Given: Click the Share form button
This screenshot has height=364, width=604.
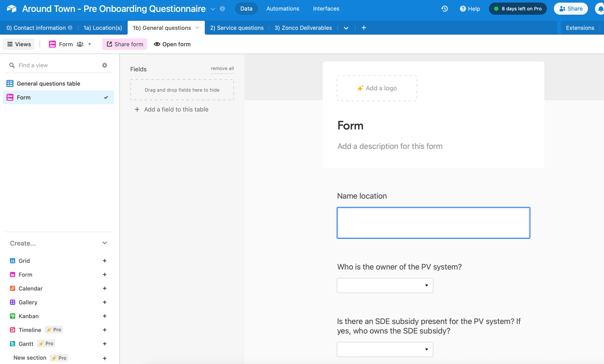Looking at the screenshot, I should click(125, 44).
